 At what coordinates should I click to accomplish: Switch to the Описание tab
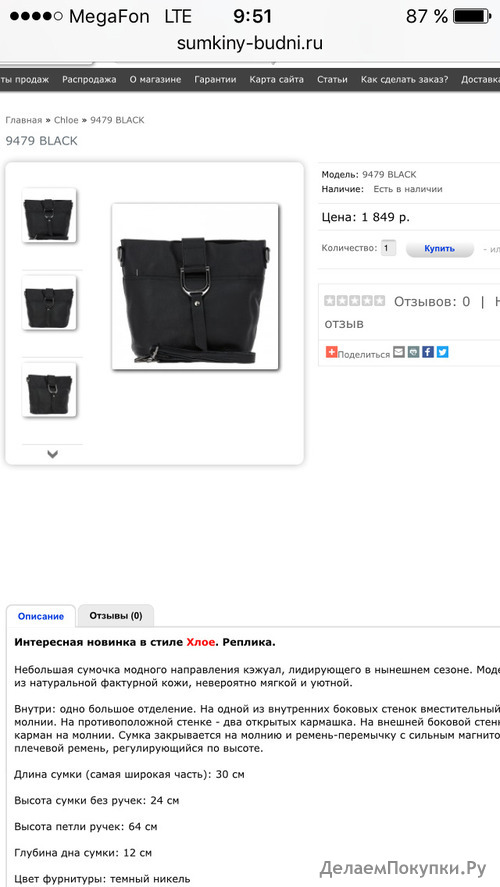(x=41, y=616)
